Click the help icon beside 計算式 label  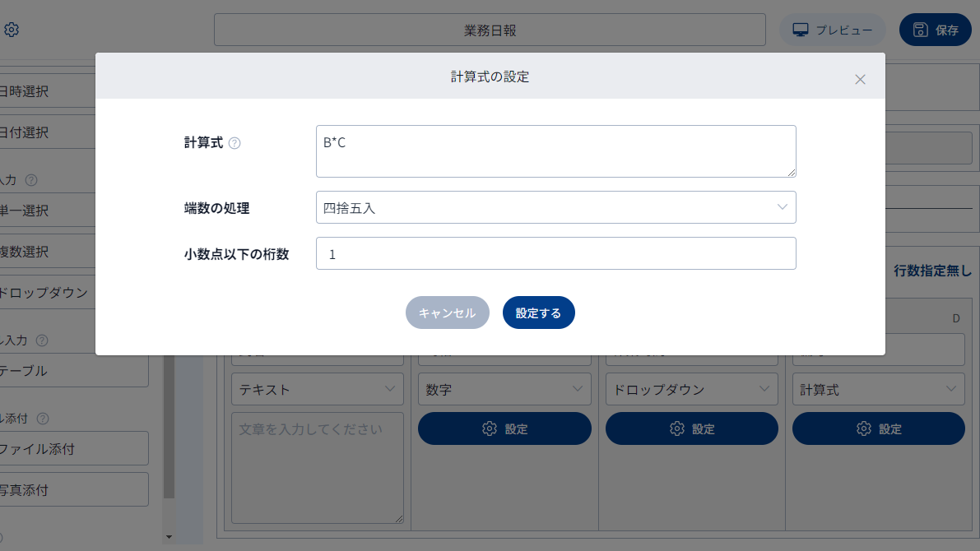235,143
